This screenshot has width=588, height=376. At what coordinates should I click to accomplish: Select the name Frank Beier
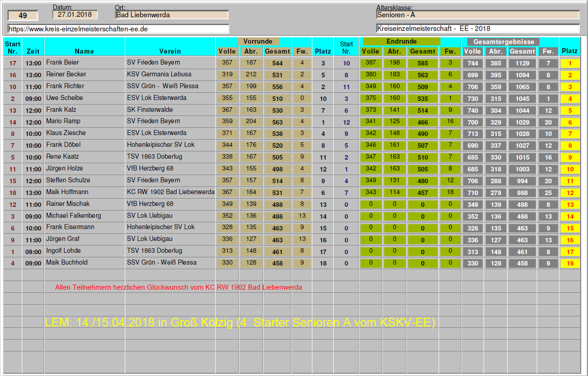(x=62, y=62)
